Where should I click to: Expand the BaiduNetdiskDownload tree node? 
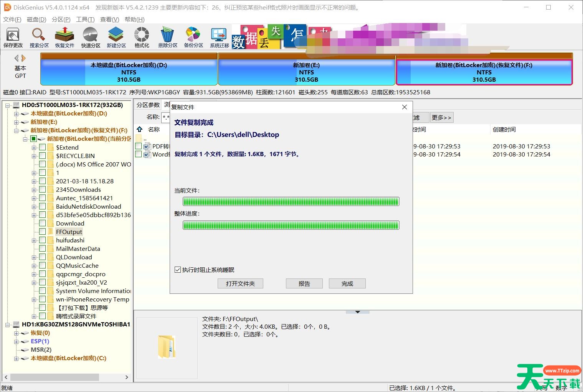[34, 206]
